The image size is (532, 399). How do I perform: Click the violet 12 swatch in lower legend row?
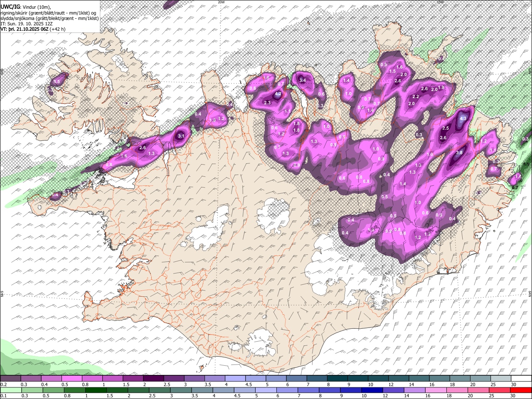[393, 390]
